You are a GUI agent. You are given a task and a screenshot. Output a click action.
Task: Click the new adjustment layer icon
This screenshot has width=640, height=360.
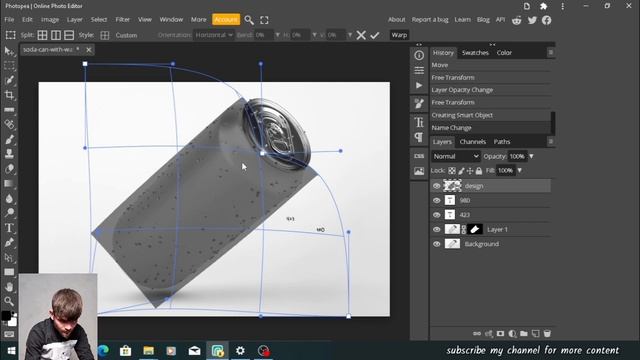512,333
